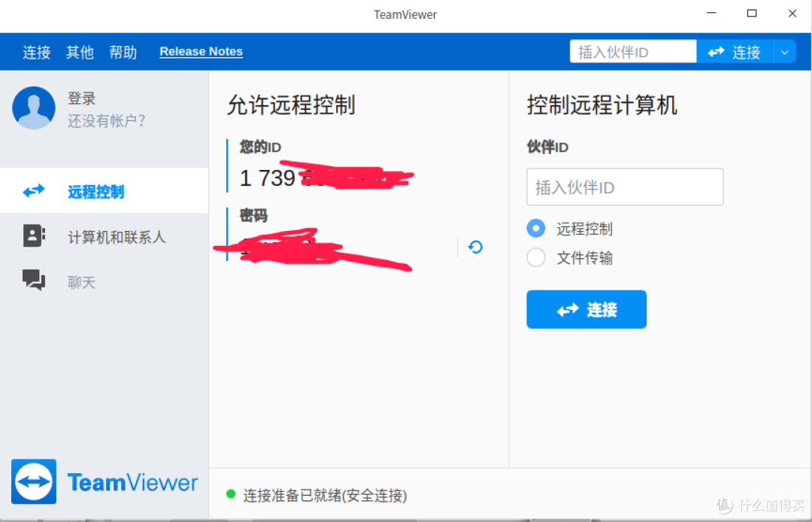Viewport: 812px width, 522px height.
Task: Focus the top bar 插入伙伴ID field
Action: 633,52
